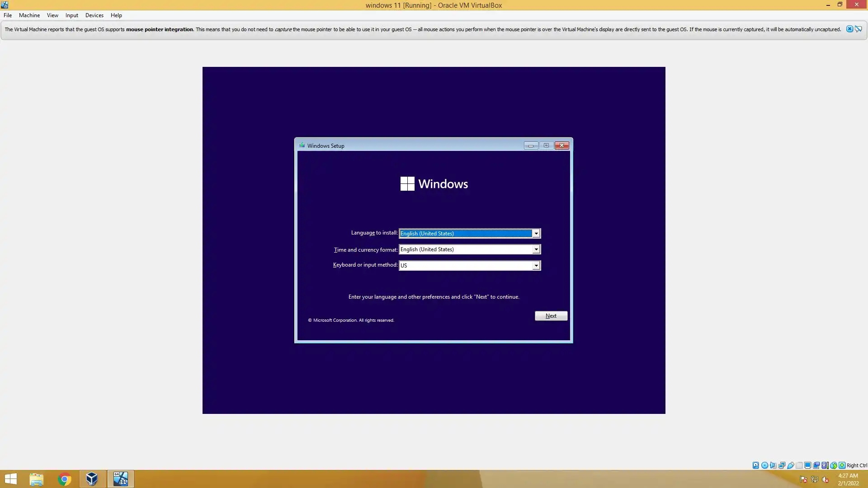Dismiss the mouse pointer integration notification
868x488 pixels.
849,29
